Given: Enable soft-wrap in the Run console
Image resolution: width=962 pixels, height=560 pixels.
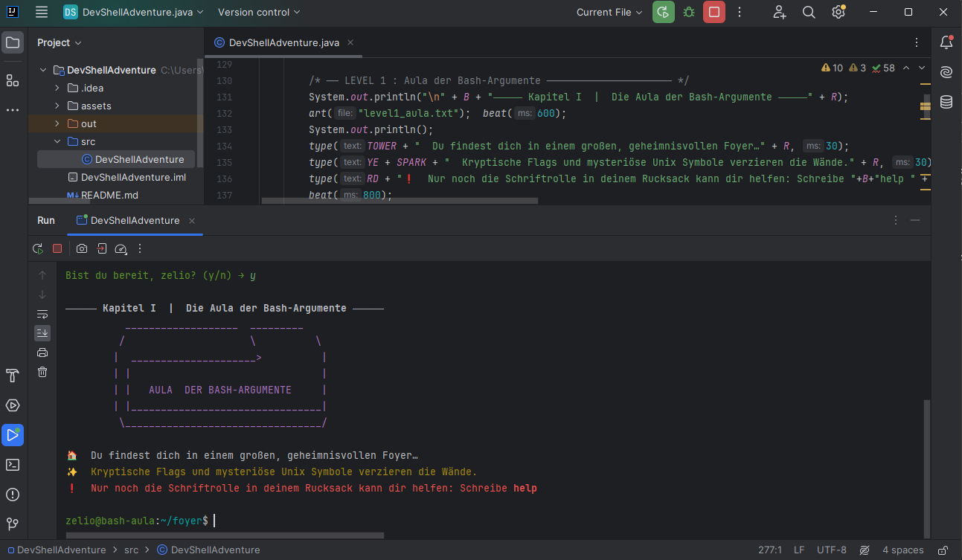Looking at the screenshot, I should (x=42, y=314).
